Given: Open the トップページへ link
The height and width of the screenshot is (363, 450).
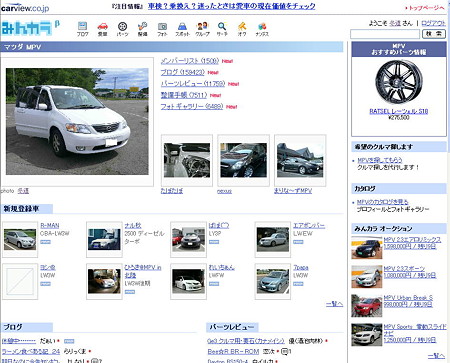Looking at the screenshot, I should [426, 8].
